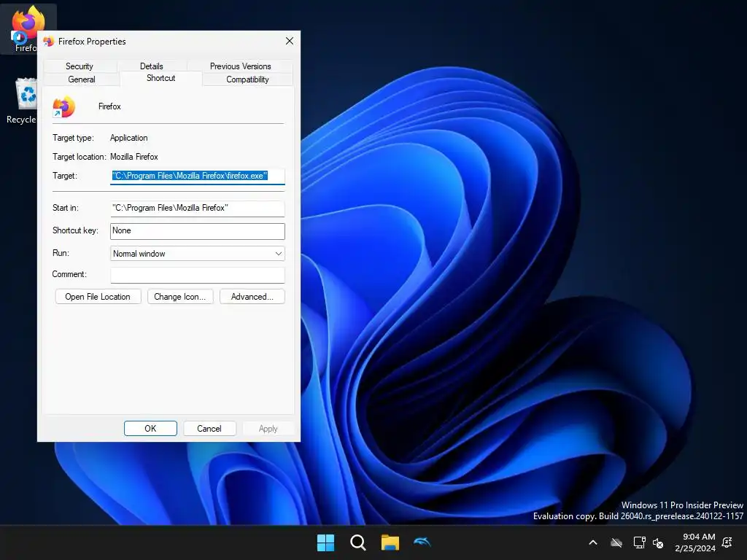Click the Firefox icon in the dialog title bar
This screenshot has height=560, width=747.
49,42
